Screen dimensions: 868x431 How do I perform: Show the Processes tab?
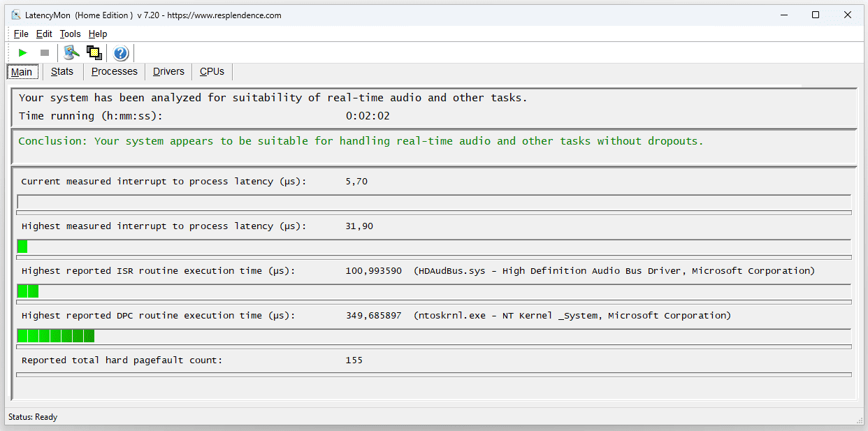tap(115, 71)
